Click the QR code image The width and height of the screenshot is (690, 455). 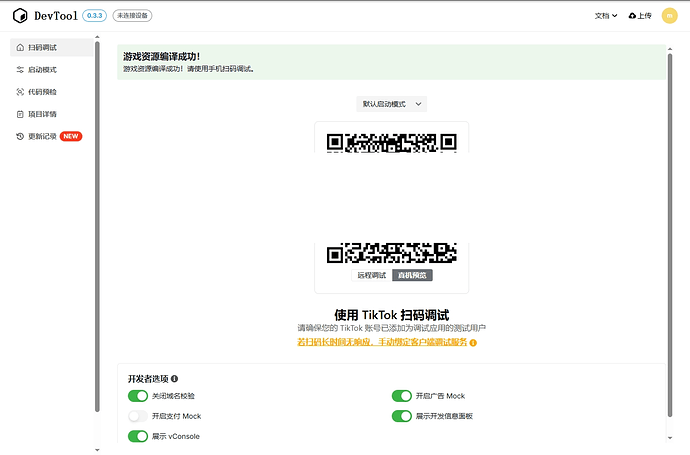pyautogui.click(x=392, y=198)
